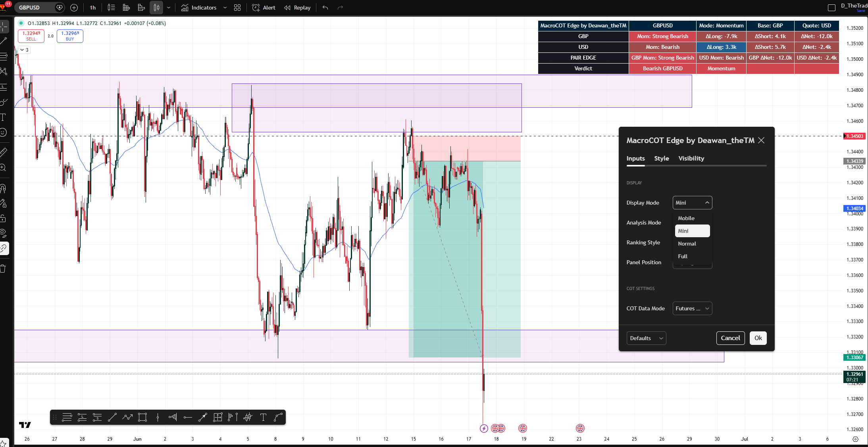Select the price range measure tool
Image resolution: width=868 pixels, height=447 pixels.
[217, 417]
